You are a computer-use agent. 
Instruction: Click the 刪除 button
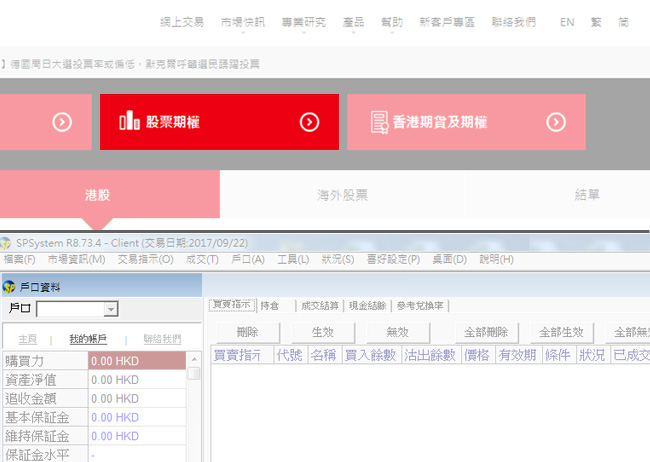247,332
